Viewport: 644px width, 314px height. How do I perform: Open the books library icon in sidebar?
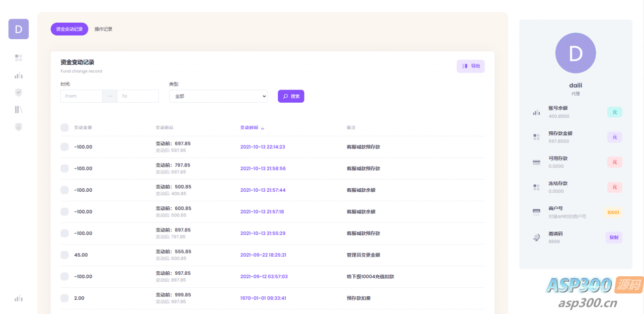click(x=19, y=110)
